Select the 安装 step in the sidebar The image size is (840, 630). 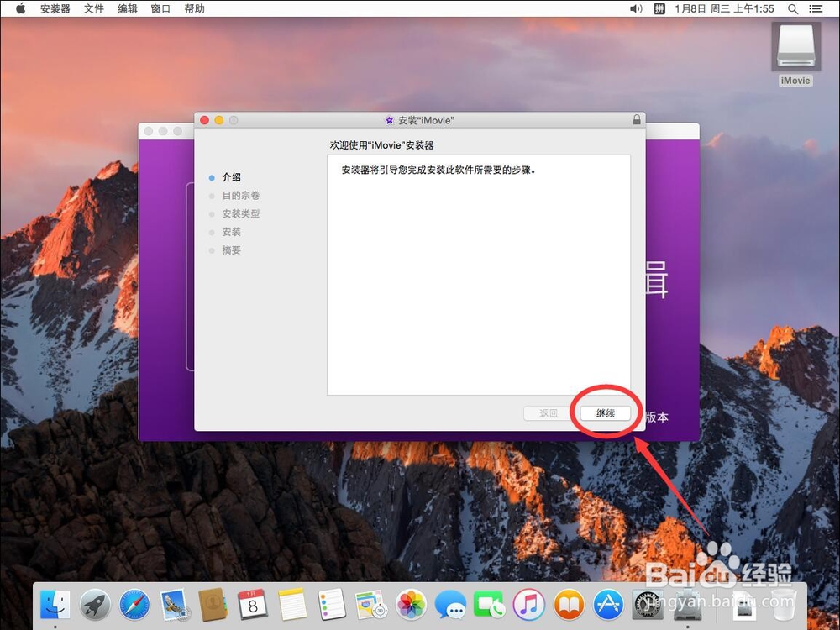[232, 232]
